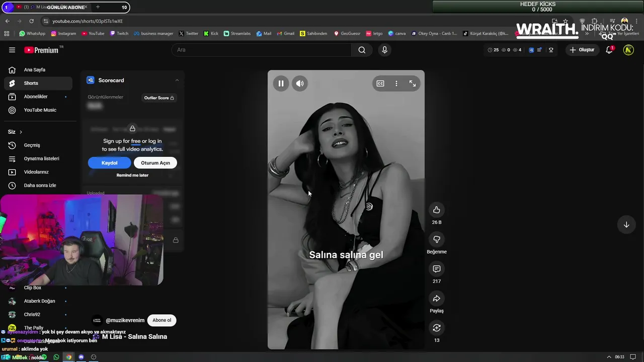Image resolution: width=644 pixels, height=362 pixels.
Task: Open the canva bookmark
Action: pyautogui.click(x=397, y=34)
